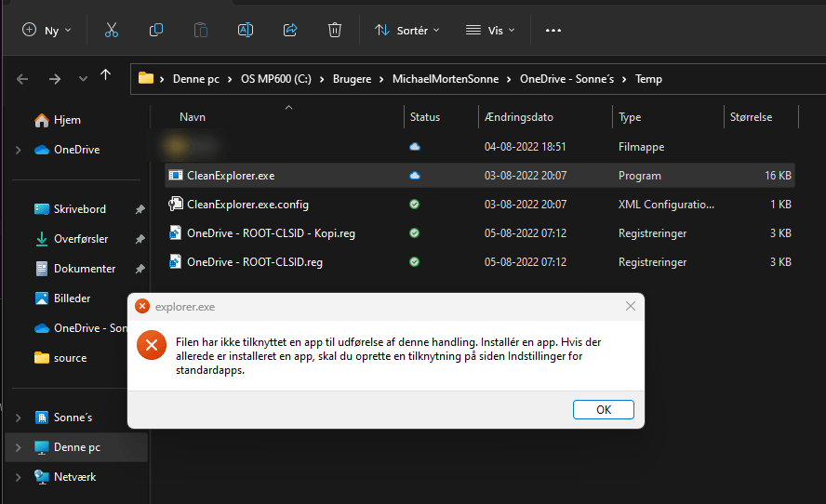This screenshot has width=826, height=504.
Task: Navigate to OS MP600 (C:) breadcrumb
Action: tap(276, 79)
